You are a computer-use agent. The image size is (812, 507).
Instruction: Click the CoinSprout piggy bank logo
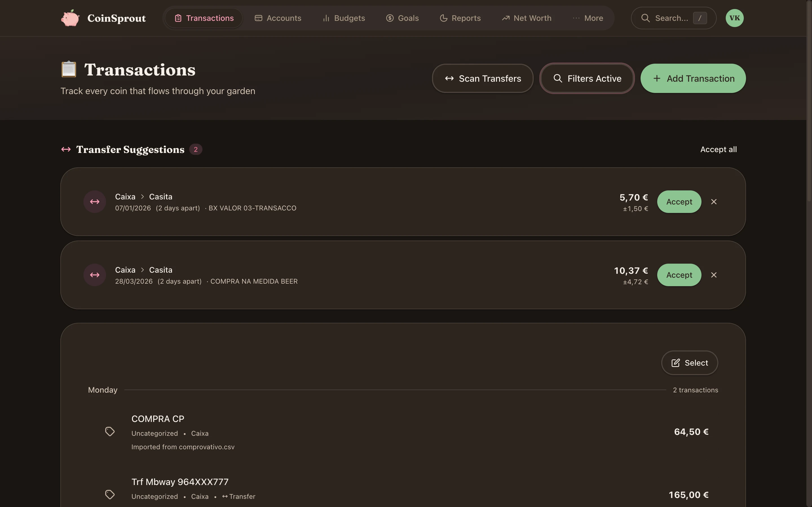[x=70, y=18]
